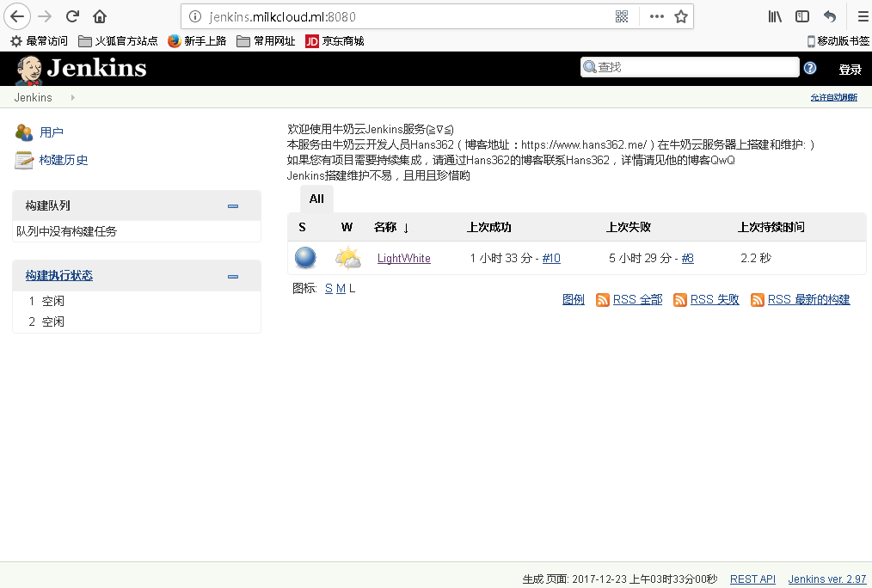Open the 图例 legend link
The image size is (872, 588).
coord(574,299)
